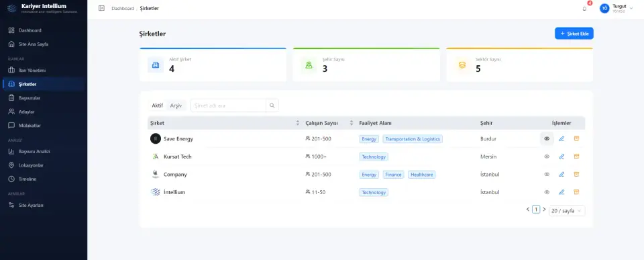View İntellium details eye icon

547,192
